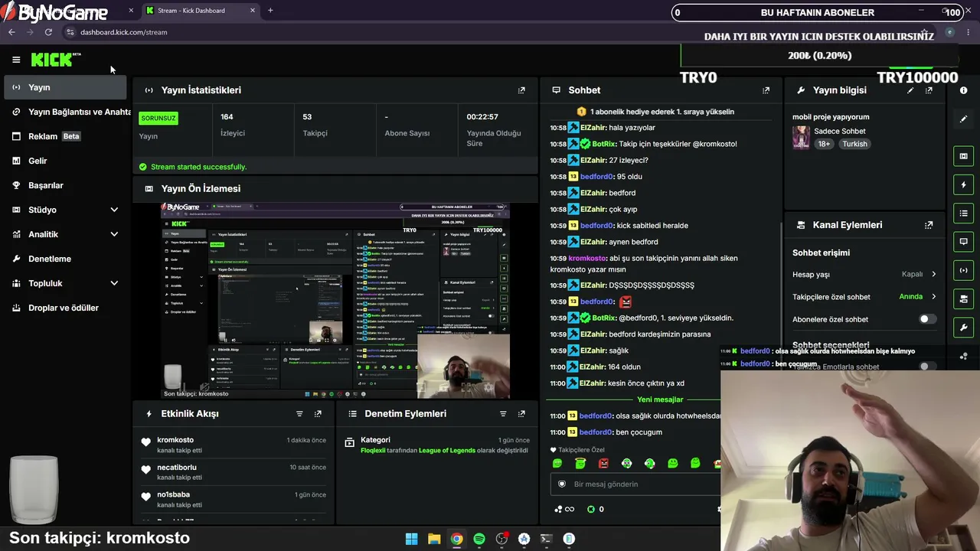
Task: Insert the angry red emote
Action: [603, 463]
